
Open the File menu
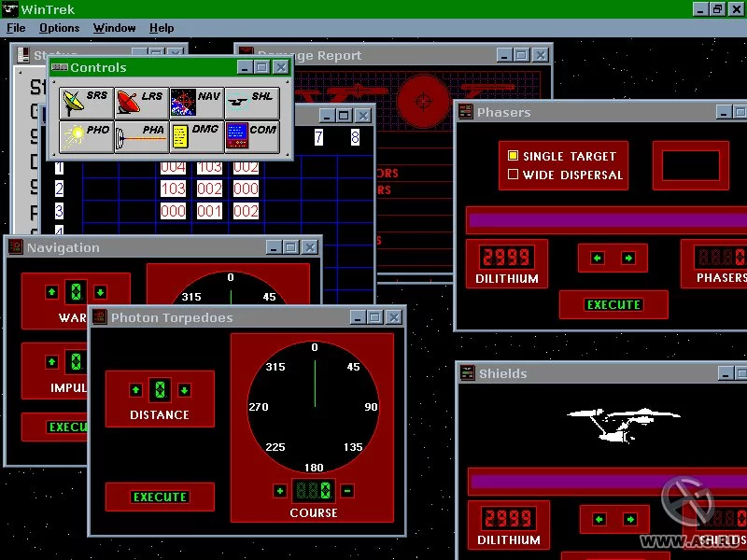tap(16, 28)
